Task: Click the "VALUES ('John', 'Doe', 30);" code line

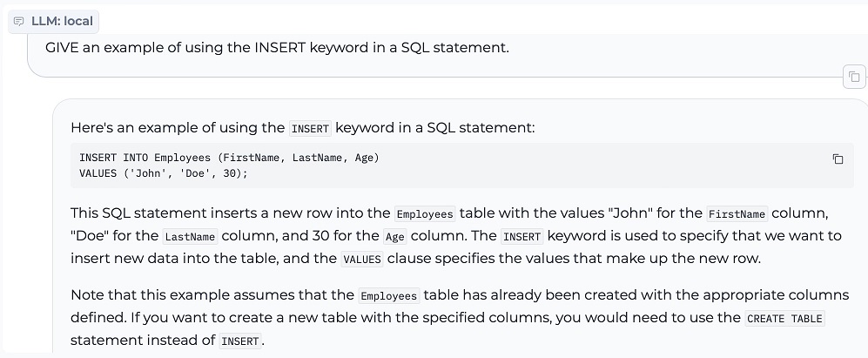Action: click(164, 172)
